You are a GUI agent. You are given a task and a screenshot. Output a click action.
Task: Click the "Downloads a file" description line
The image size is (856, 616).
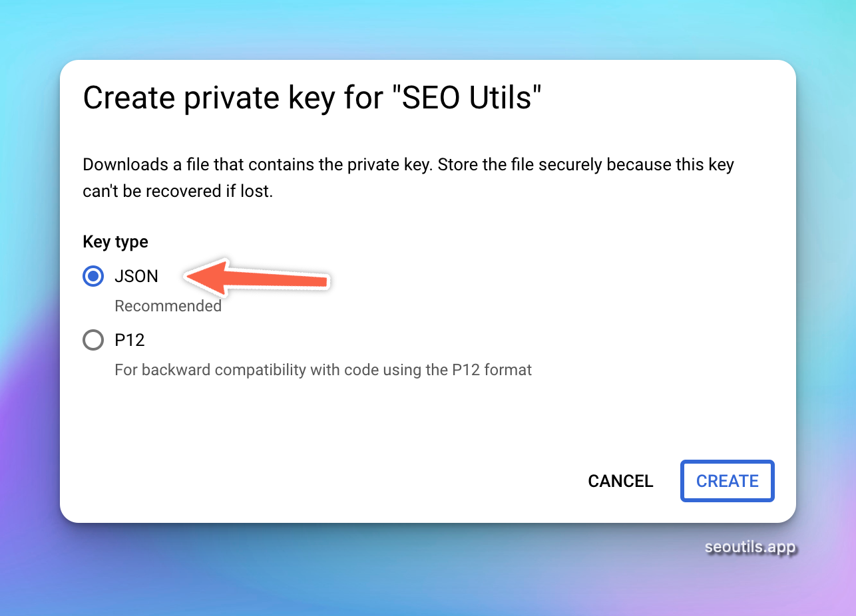click(407, 164)
